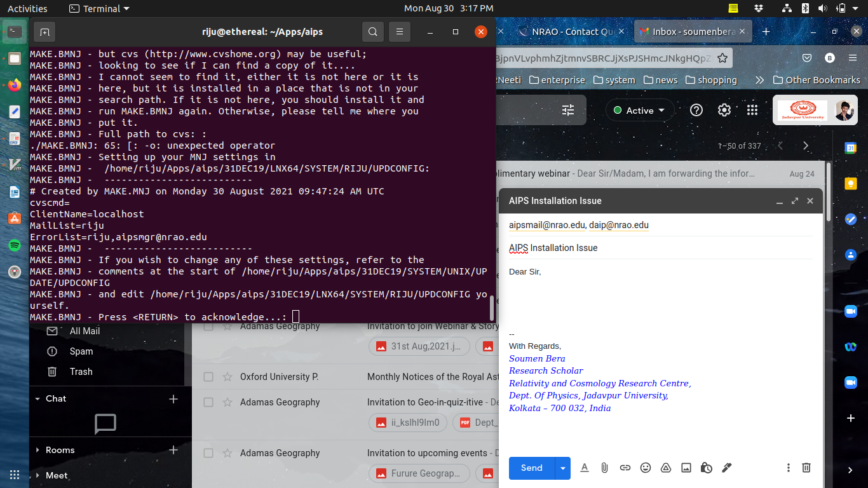The height and width of the screenshot is (488, 868).
Task: Discard the draft with the trash icon
Action: point(806,468)
